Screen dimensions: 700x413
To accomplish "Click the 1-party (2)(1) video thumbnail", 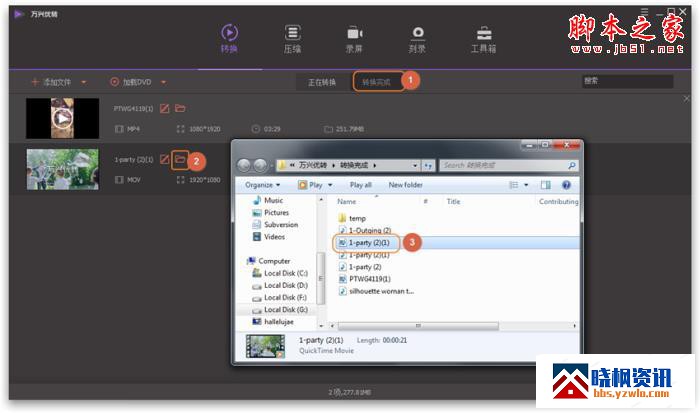I will (x=62, y=169).
